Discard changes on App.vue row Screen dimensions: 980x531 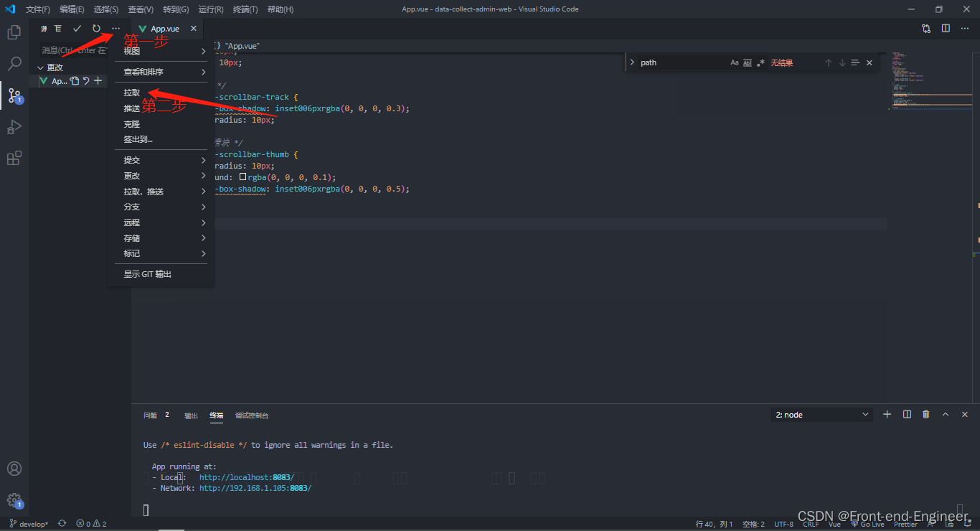click(x=86, y=81)
